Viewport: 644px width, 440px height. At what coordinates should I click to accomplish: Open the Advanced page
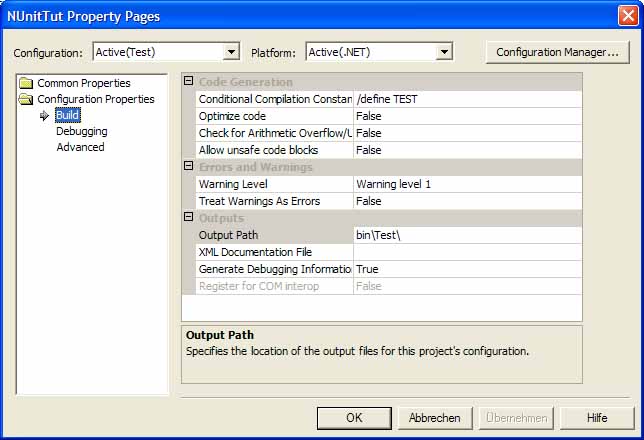(80, 147)
